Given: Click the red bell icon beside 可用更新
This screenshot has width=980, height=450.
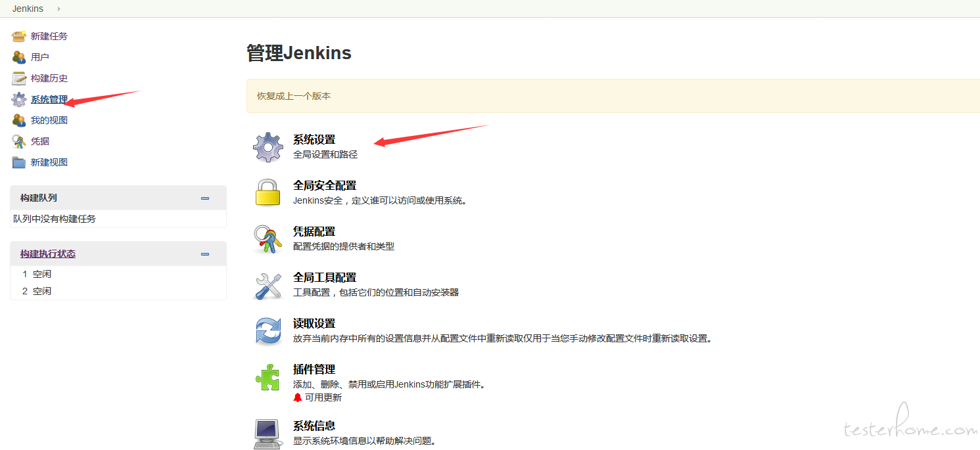Looking at the screenshot, I should coord(298,397).
